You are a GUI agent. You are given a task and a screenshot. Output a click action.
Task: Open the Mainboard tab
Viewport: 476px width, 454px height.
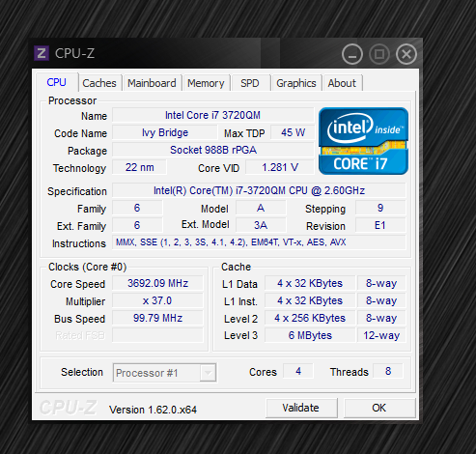(x=152, y=83)
